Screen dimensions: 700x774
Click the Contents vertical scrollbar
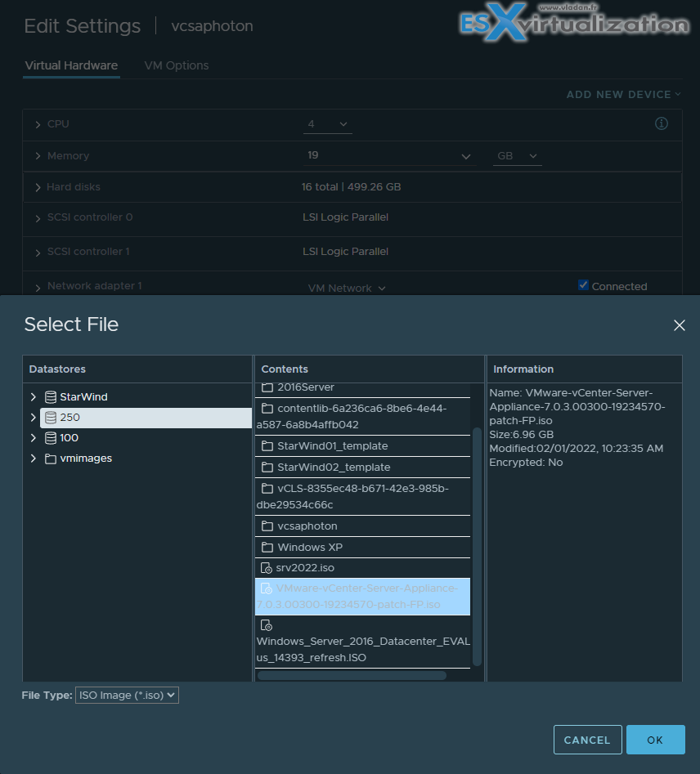[477, 547]
